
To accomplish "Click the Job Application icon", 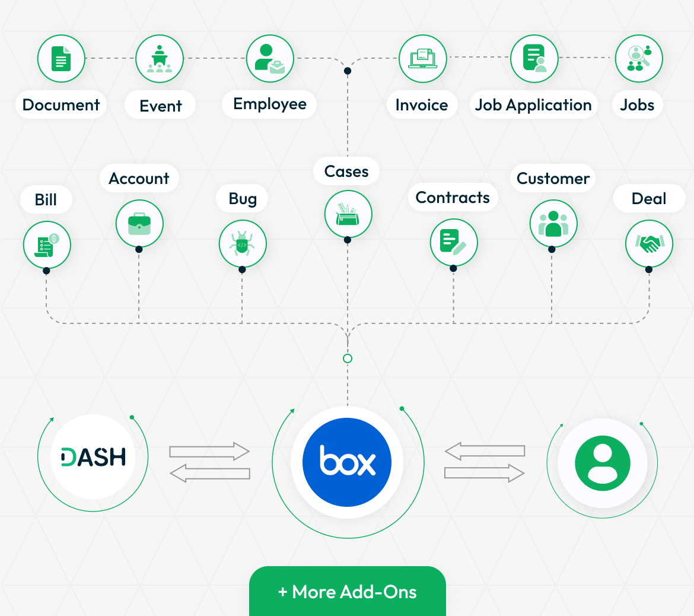I will (534, 59).
